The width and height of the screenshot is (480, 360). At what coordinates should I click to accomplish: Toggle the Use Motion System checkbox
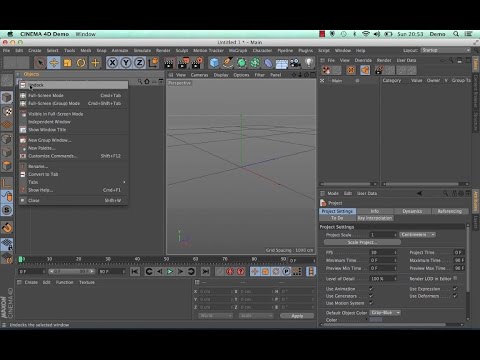(x=371, y=303)
